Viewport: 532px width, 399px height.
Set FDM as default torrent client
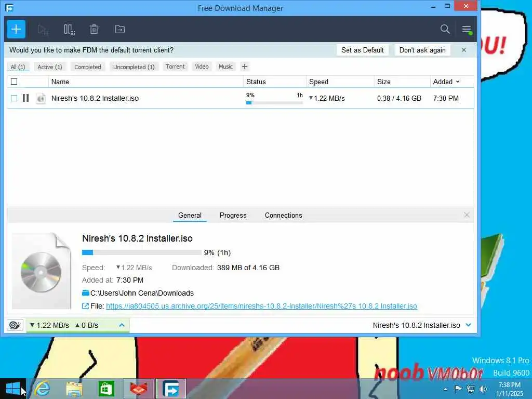[x=362, y=50]
